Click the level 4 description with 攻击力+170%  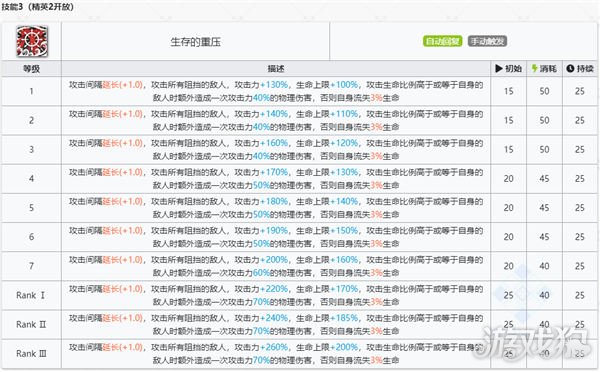[276, 179]
